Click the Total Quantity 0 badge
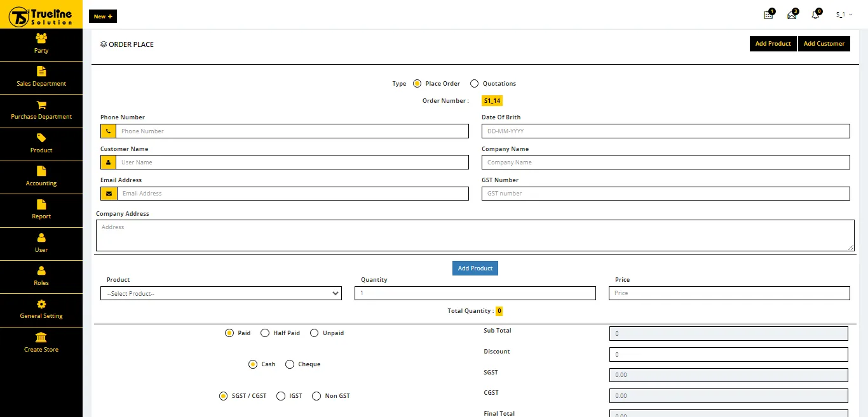 pyautogui.click(x=499, y=311)
